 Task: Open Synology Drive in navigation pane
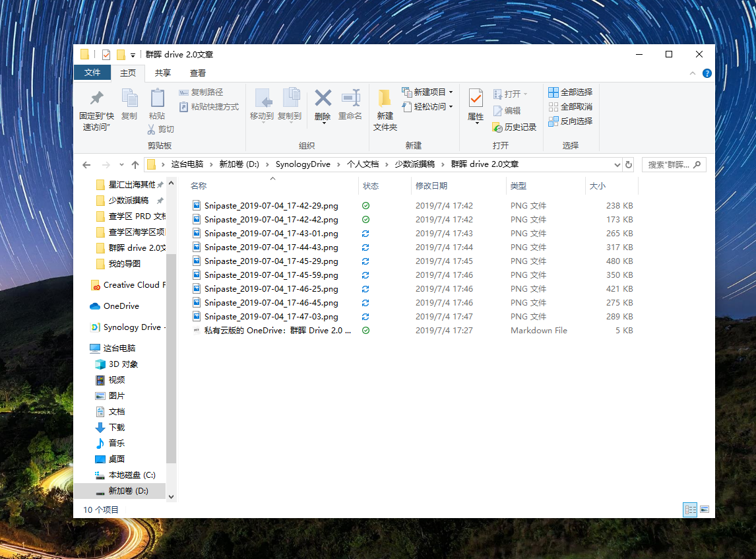click(128, 327)
